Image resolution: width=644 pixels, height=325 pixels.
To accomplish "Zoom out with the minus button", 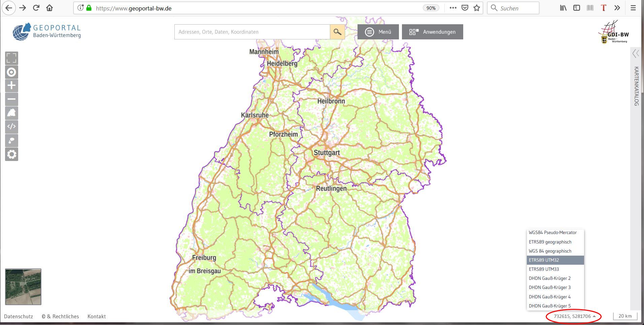I will coord(11,99).
